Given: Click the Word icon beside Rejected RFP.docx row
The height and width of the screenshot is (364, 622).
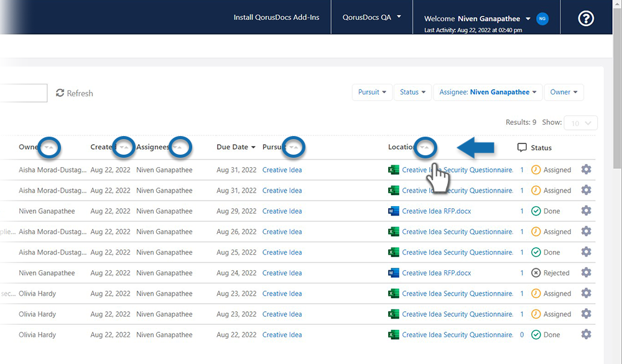Looking at the screenshot, I should tap(393, 273).
